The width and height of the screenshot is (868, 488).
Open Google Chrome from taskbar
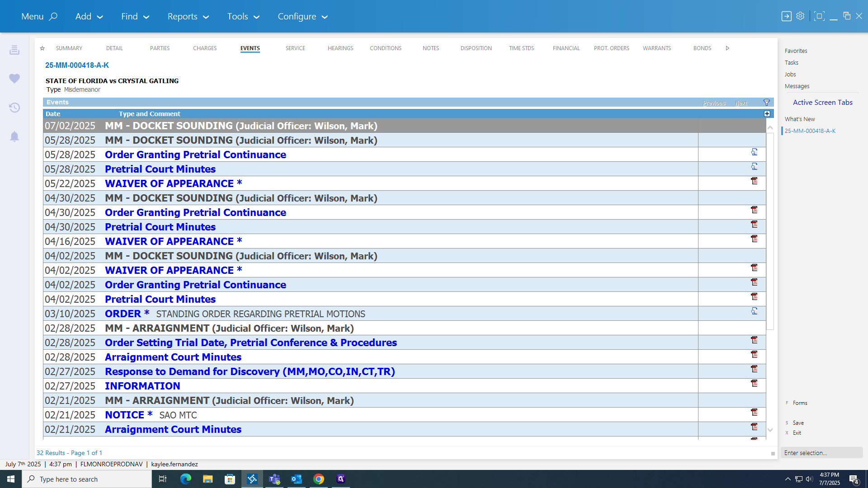point(319,479)
